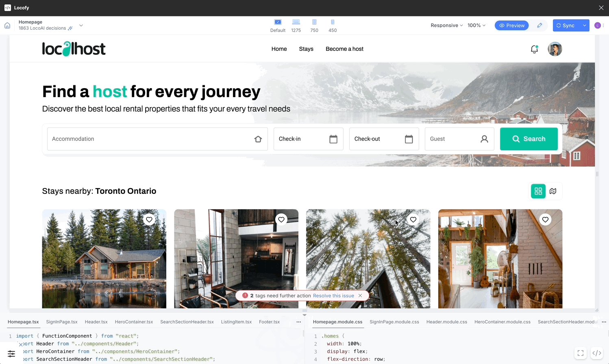Favorite the loft interior listing heart

(x=281, y=220)
